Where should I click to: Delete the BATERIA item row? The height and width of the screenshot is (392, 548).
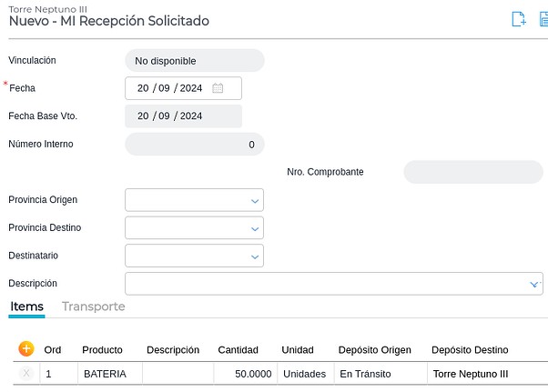click(x=25, y=373)
